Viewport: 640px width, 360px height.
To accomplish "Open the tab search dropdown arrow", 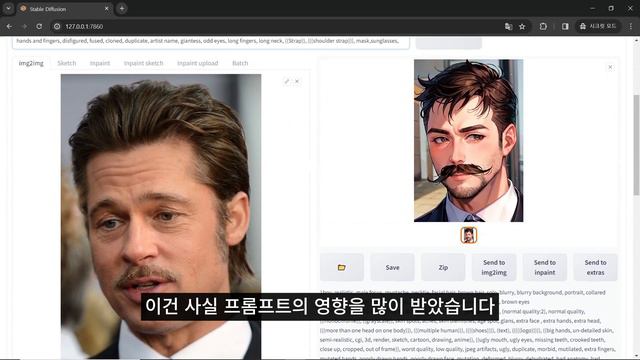I will pyautogui.click(x=8, y=9).
